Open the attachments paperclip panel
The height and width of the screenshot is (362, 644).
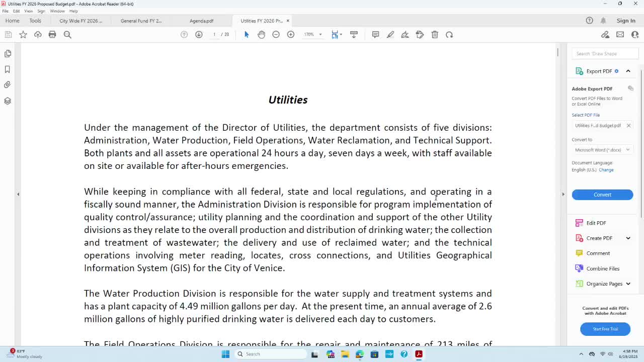point(8,85)
